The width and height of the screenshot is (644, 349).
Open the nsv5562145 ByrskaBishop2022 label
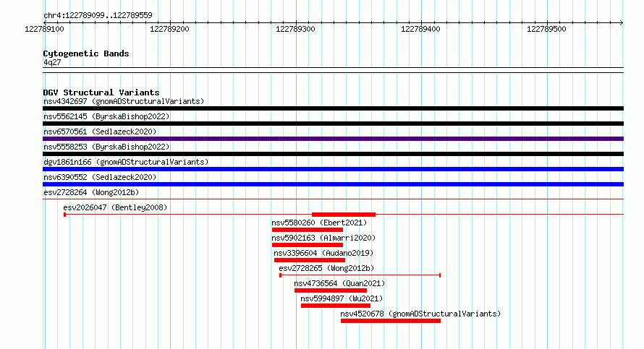tap(106, 116)
